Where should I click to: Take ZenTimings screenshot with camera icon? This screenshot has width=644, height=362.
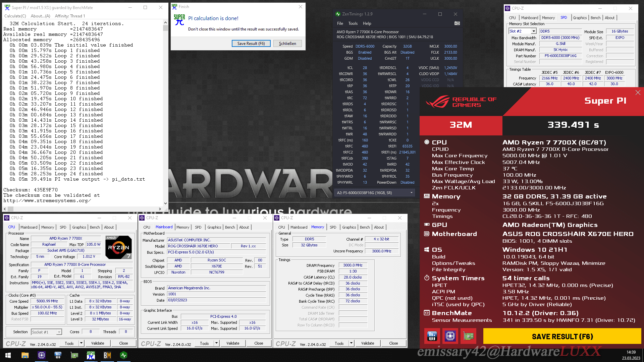tap(457, 23)
